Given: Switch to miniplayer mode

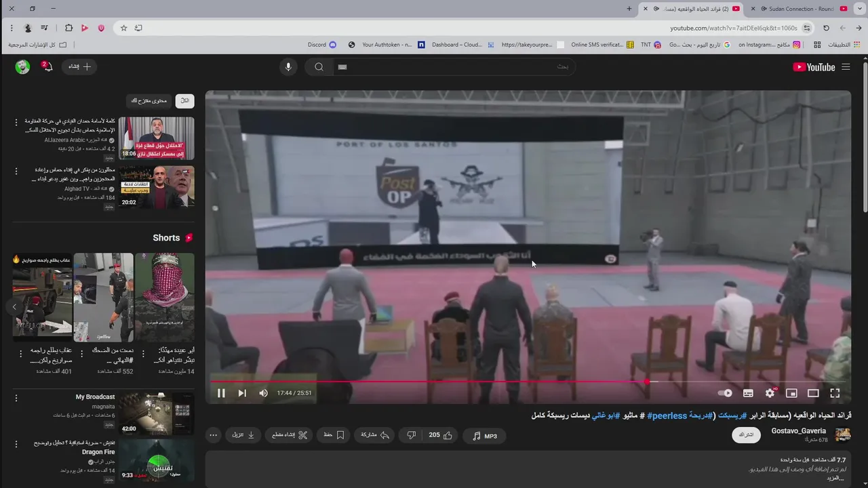Looking at the screenshot, I should click(791, 393).
